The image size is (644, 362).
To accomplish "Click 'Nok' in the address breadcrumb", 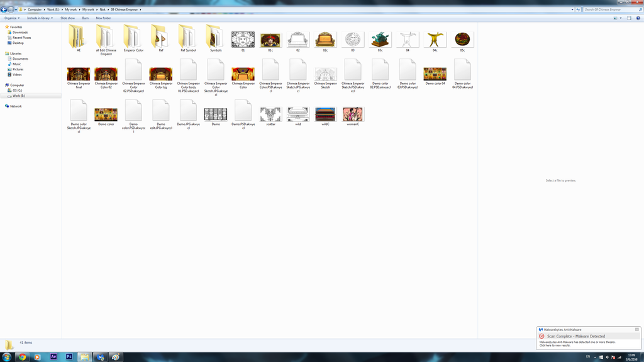I will [103, 9].
